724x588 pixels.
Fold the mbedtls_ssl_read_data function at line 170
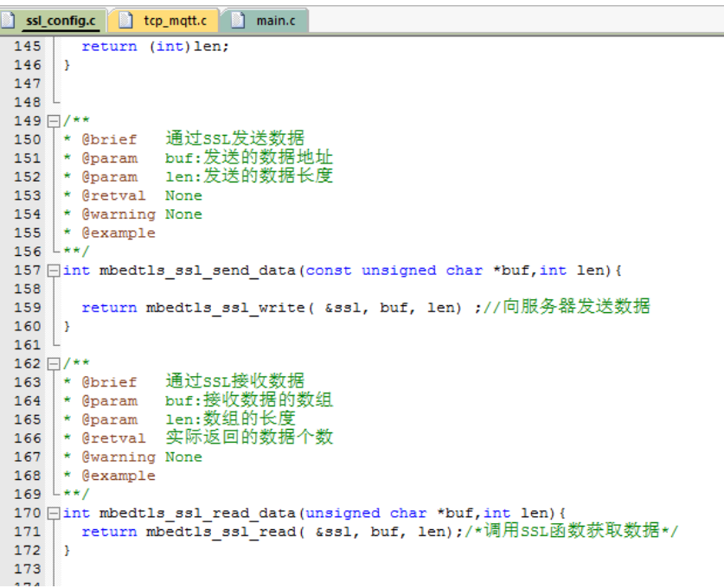(54, 514)
